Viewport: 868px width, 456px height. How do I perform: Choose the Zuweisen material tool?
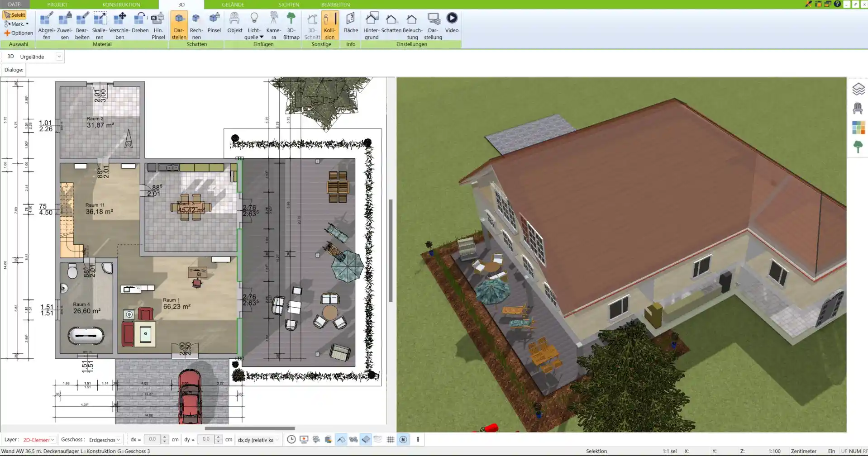tap(65, 26)
